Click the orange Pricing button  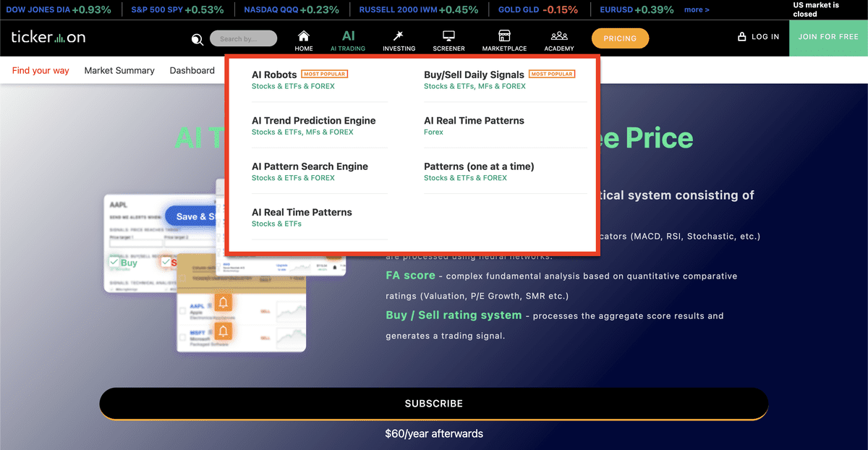click(x=620, y=38)
